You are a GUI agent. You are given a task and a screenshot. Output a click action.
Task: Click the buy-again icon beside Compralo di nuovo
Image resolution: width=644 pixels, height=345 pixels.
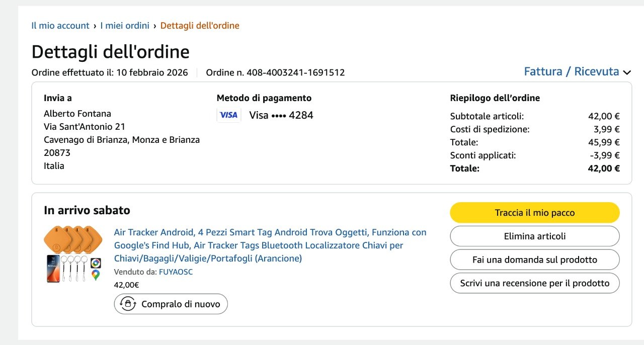[128, 304]
